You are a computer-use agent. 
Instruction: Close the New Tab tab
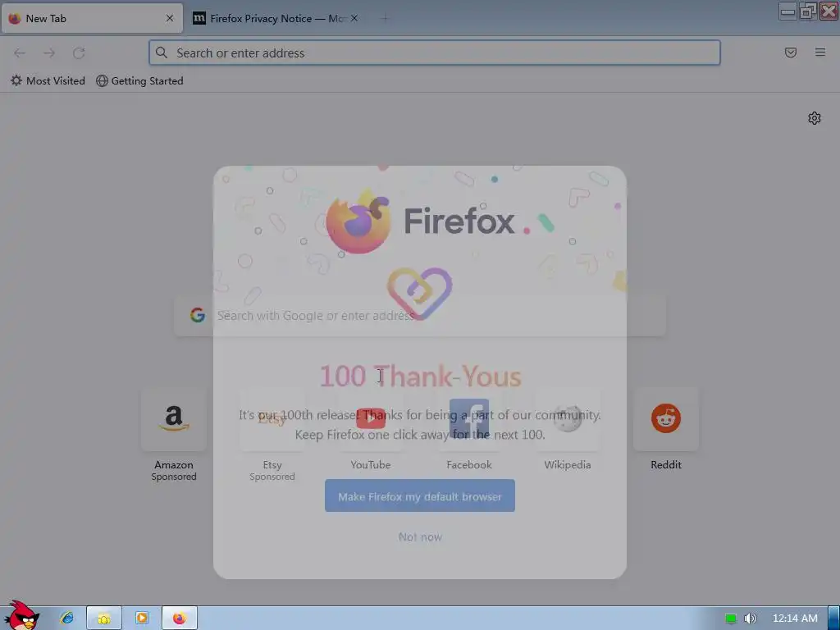[170, 18]
